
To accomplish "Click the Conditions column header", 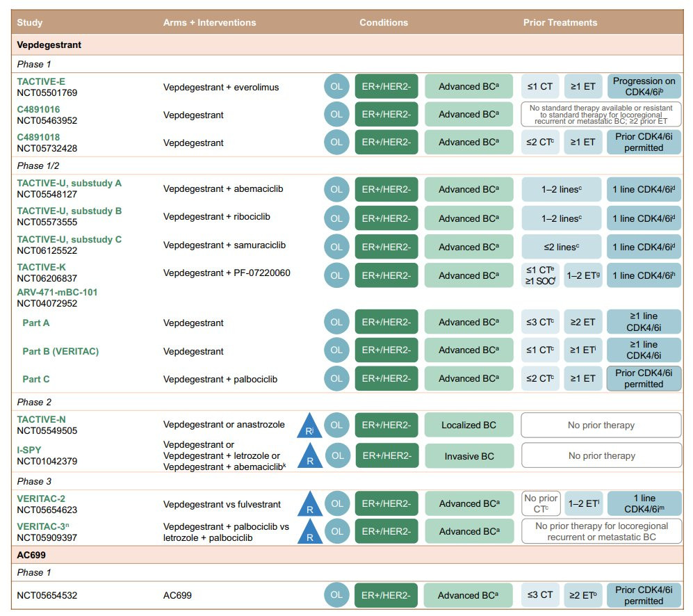I will (x=384, y=22).
